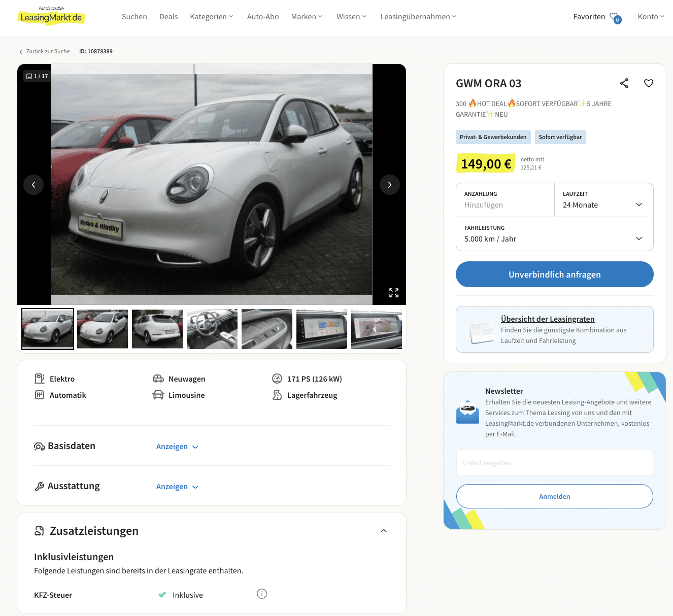Open the Kategorien menu
The width and height of the screenshot is (673, 616).
point(212,17)
